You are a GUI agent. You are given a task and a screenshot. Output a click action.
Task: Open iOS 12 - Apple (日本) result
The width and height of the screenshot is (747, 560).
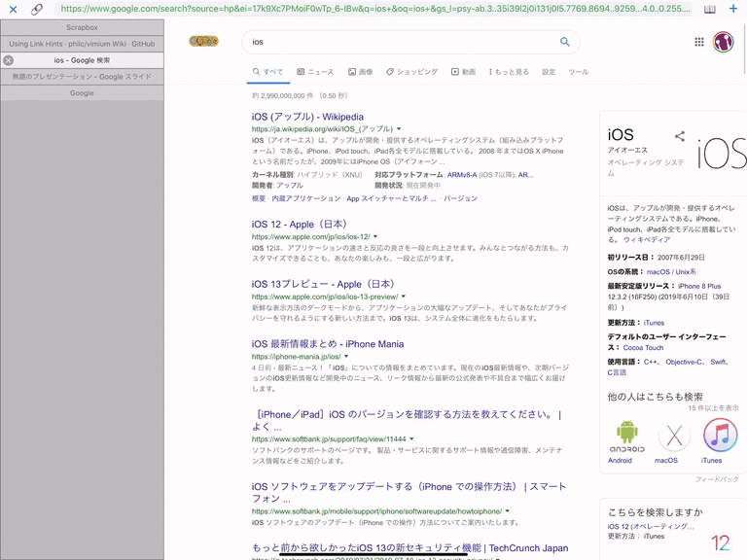[x=300, y=225]
